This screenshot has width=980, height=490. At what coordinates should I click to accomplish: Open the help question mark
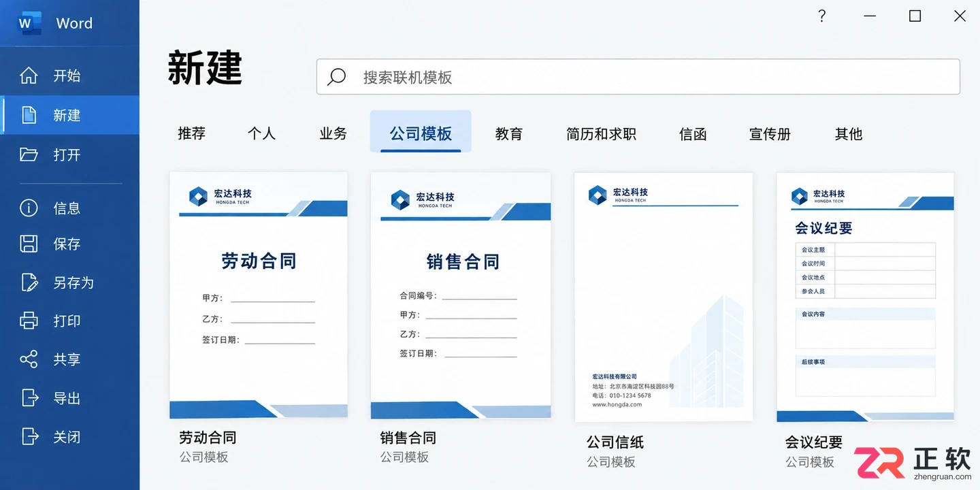822,16
